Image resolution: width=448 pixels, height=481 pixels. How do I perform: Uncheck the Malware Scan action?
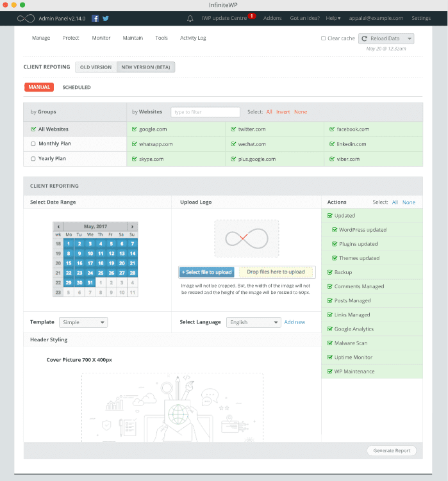(329, 343)
